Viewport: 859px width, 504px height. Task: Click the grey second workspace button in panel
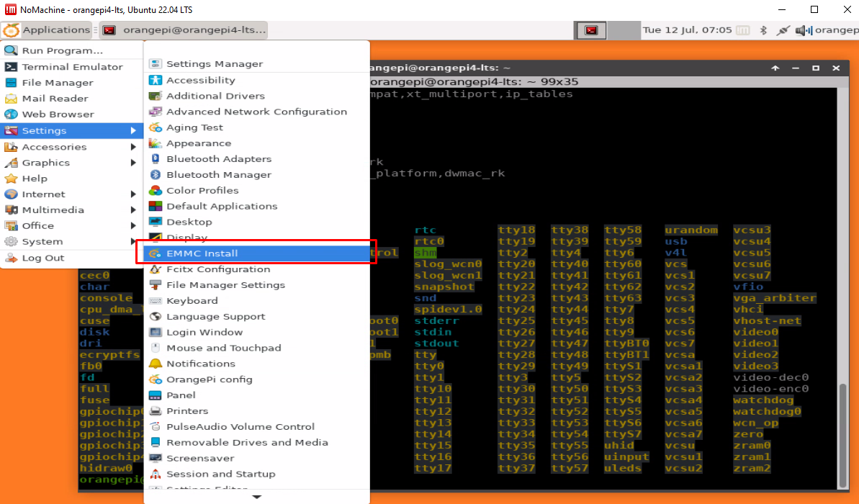coord(624,30)
